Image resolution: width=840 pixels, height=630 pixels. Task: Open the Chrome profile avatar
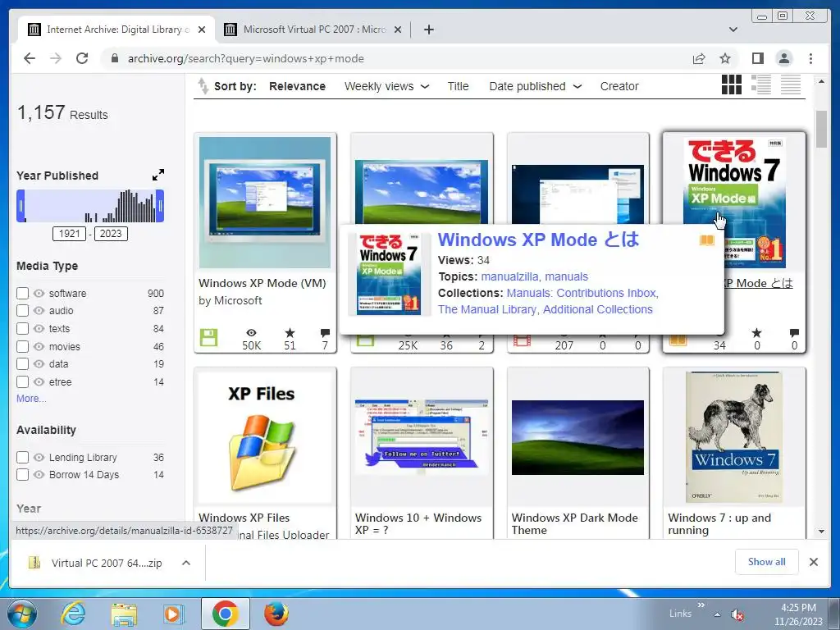coord(783,58)
